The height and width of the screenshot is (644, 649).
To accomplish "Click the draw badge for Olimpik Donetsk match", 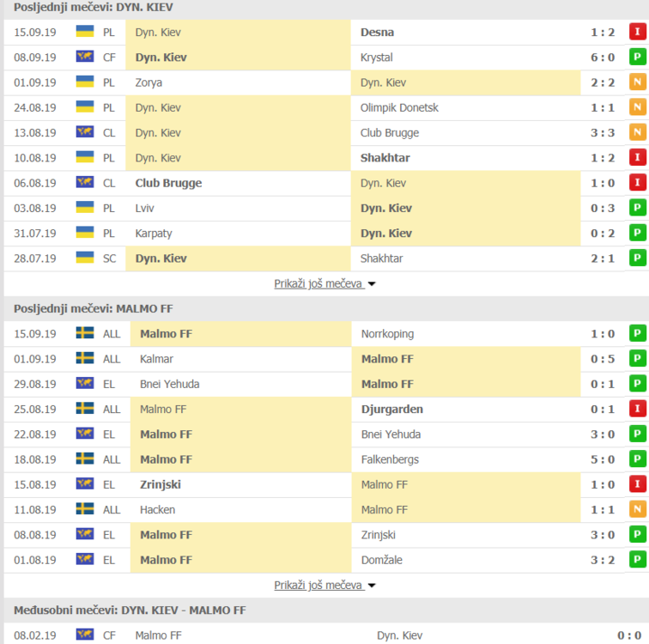I will pos(637,107).
